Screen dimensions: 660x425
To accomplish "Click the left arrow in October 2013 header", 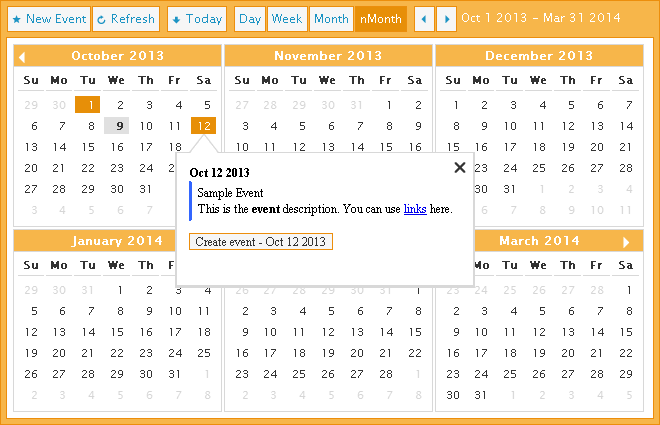I will (x=23, y=57).
